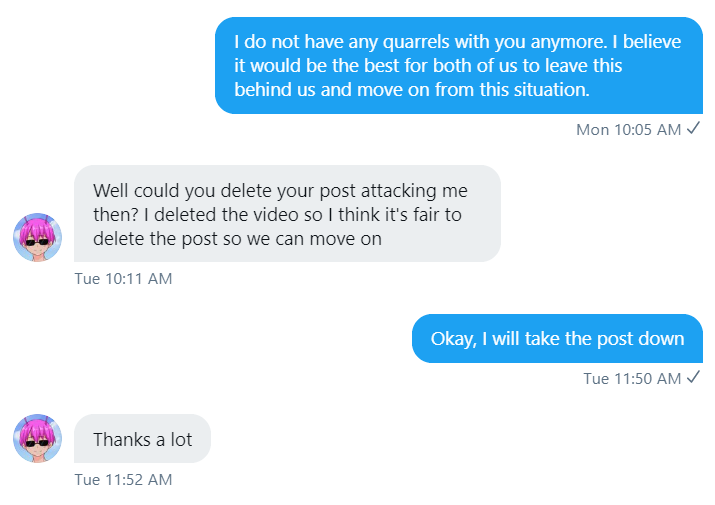
Task: Click the word 'Thanks' in the last message
Action: [122, 440]
